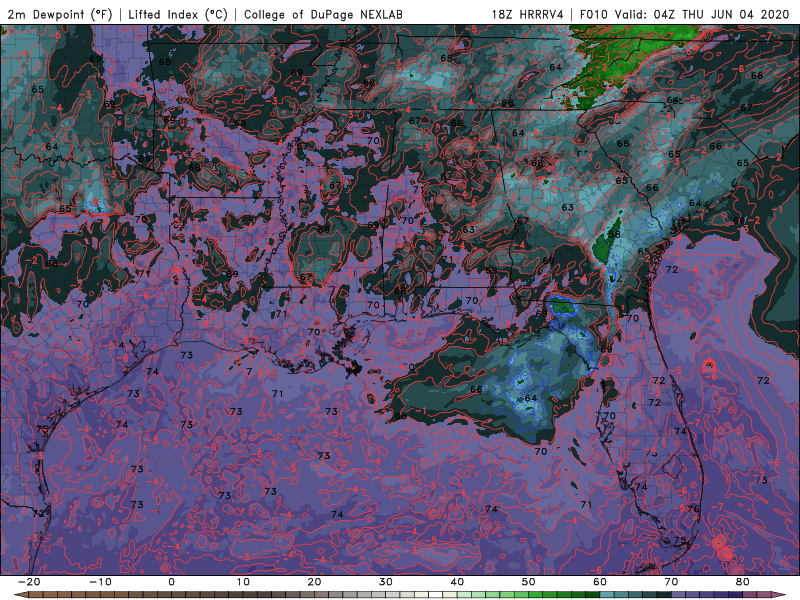
Task: Click the '50' color scale label
Action: (x=529, y=582)
